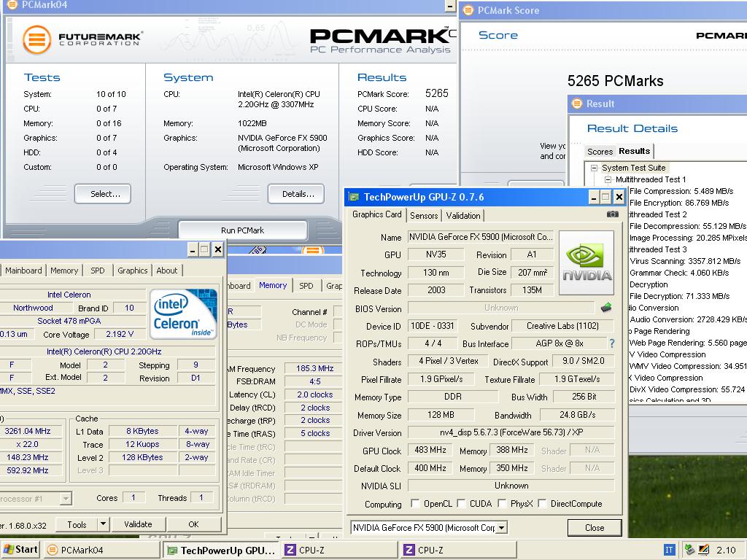747x560 pixels.
Task: Click the Details... button under System
Action: click(x=296, y=194)
